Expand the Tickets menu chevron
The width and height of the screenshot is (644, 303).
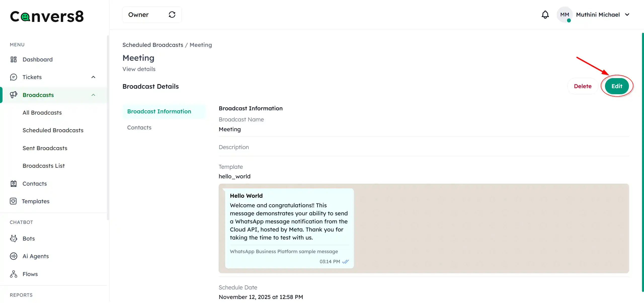pos(93,77)
